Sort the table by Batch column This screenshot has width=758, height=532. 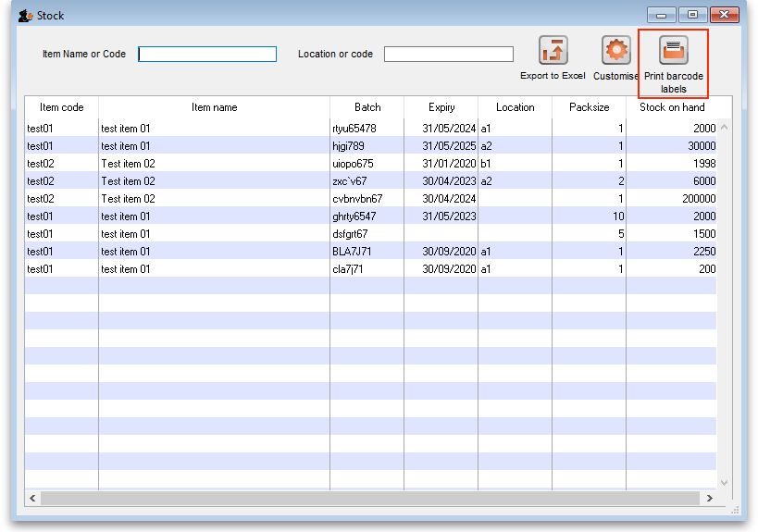pyautogui.click(x=367, y=107)
